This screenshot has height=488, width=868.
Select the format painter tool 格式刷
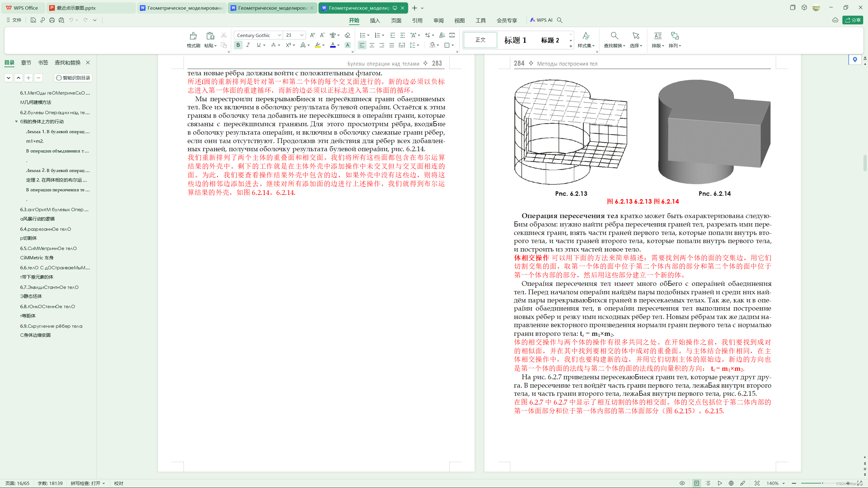click(x=193, y=40)
